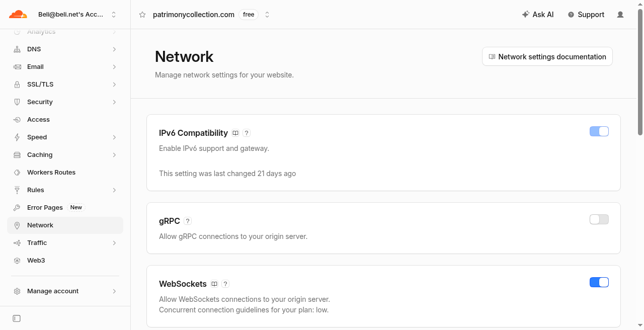
Task: Click the Ask AI sparkle icon
Action: (x=526, y=15)
